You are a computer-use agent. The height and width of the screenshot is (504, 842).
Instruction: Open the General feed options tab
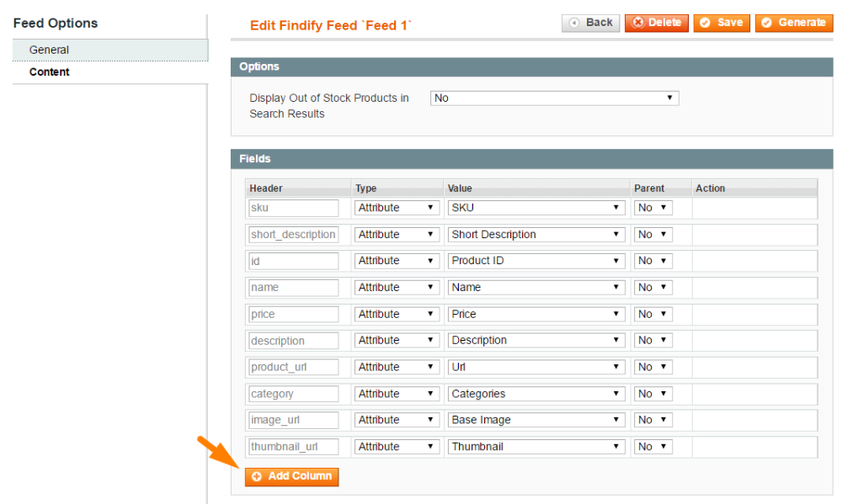pos(110,50)
